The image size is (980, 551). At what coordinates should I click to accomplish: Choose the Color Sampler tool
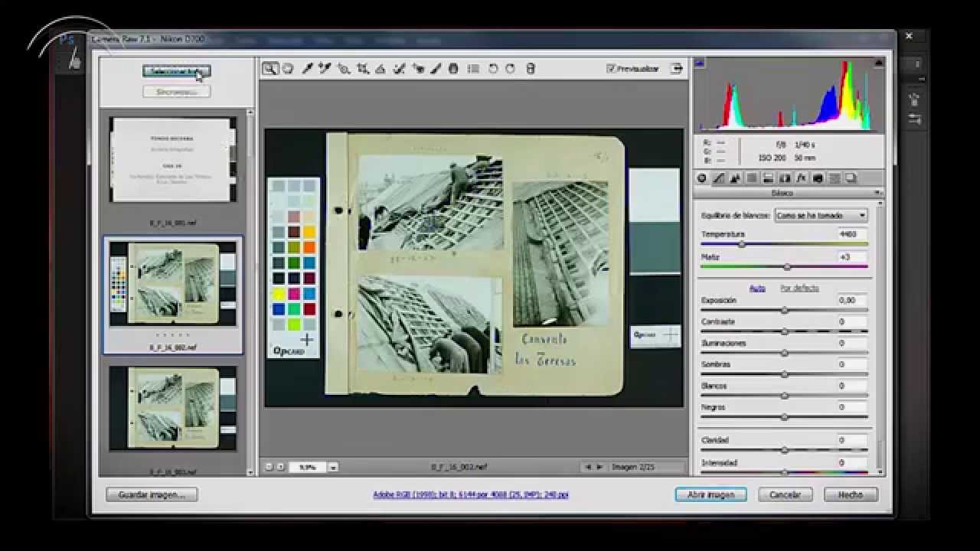[325, 69]
